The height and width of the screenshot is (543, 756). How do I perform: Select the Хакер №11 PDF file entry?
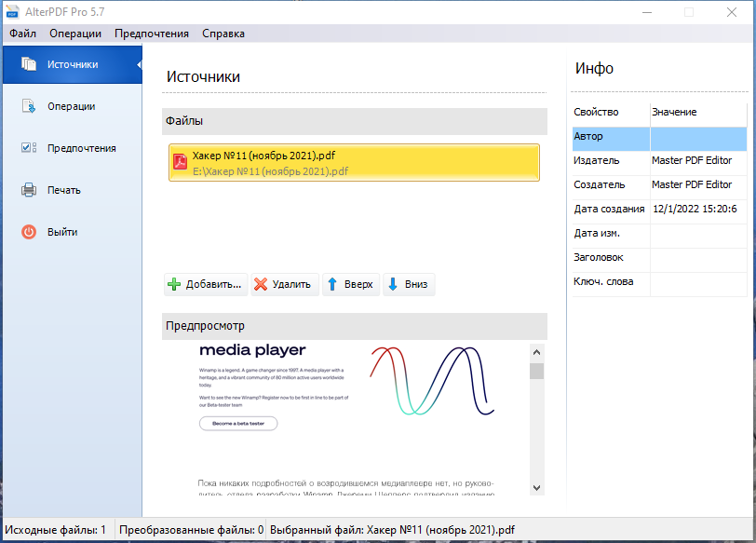[354, 162]
